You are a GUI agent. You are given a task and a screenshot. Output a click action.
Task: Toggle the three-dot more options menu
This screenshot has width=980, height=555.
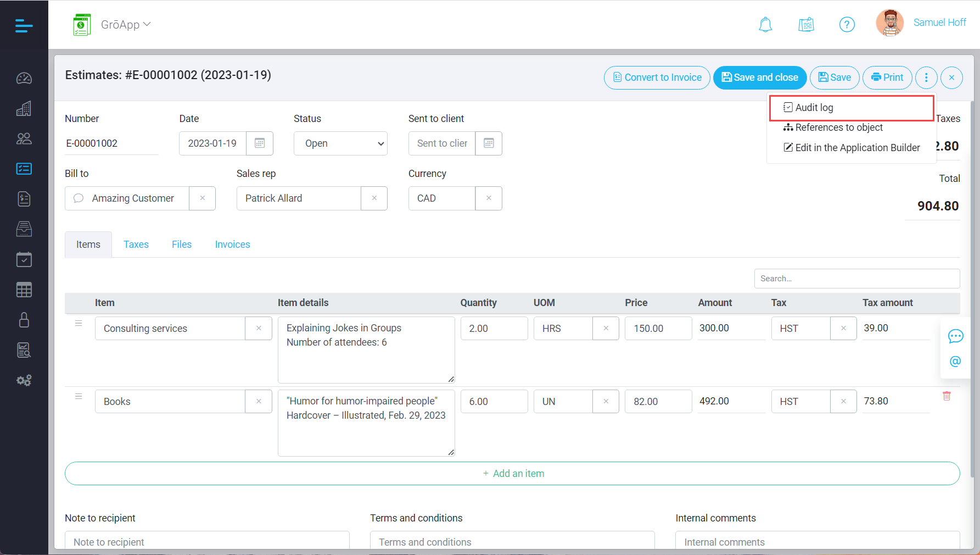click(x=926, y=77)
